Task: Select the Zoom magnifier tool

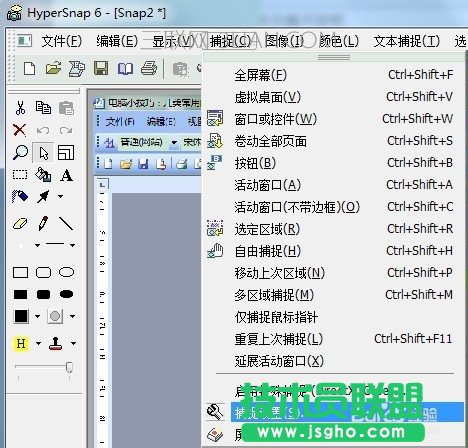Action: click(20, 153)
